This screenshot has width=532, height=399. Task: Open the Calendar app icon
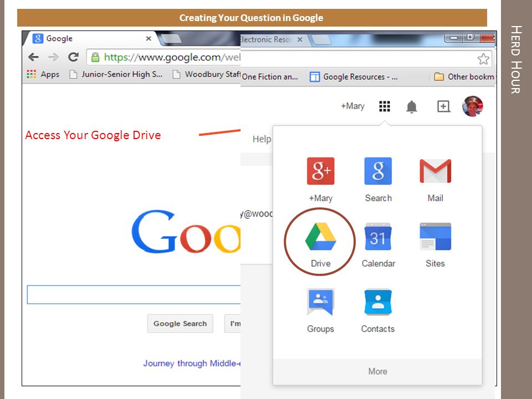pos(378,237)
